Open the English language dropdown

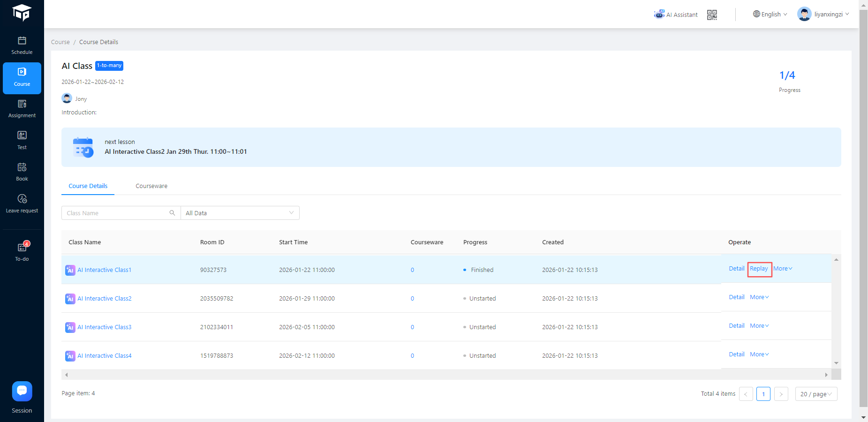(770, 15)
